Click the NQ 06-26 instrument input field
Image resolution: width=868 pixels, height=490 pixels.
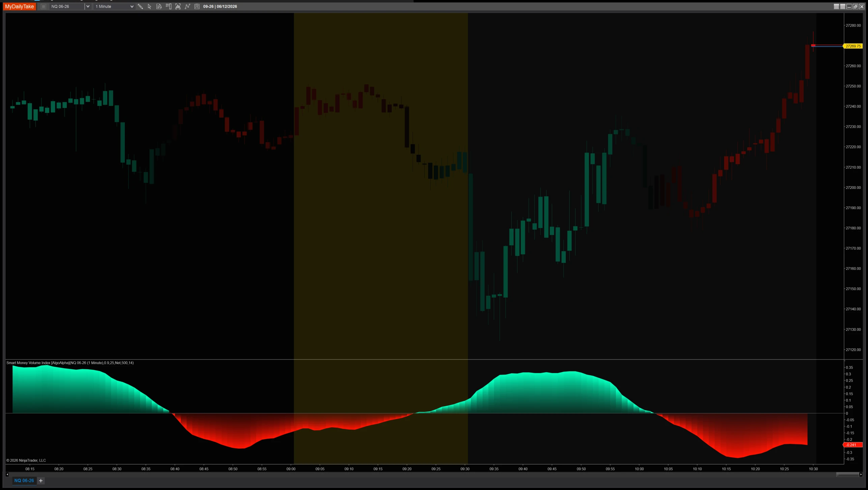pos(67,6)
